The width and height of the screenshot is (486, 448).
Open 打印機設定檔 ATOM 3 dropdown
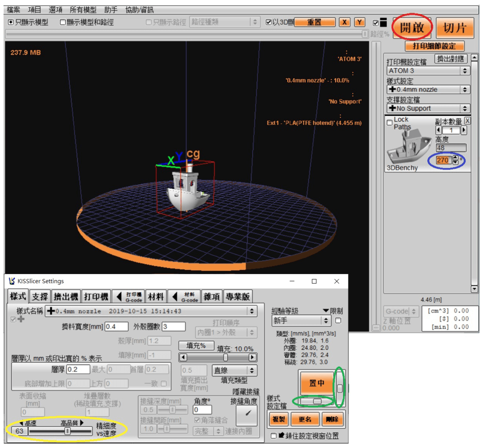(x=428, y=70)
